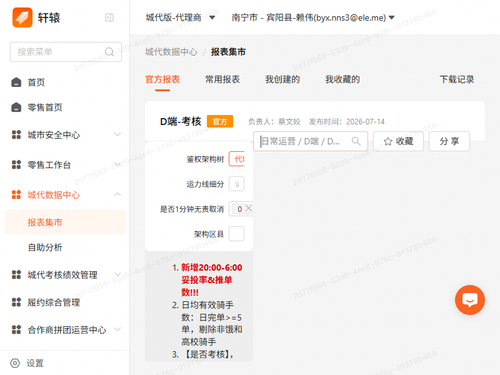This screenshot has height=375, width=500.
Task: Click the 发布时间: 2026-07-14 text
Action: (347, 122)
